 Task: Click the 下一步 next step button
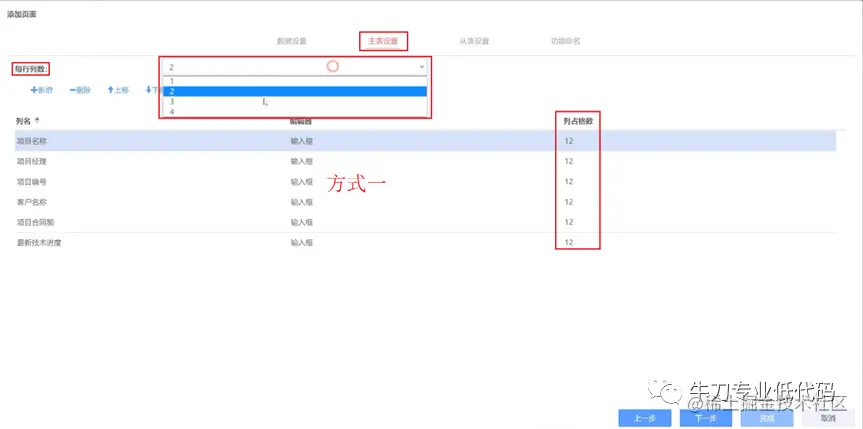click(x=706, y=418)
